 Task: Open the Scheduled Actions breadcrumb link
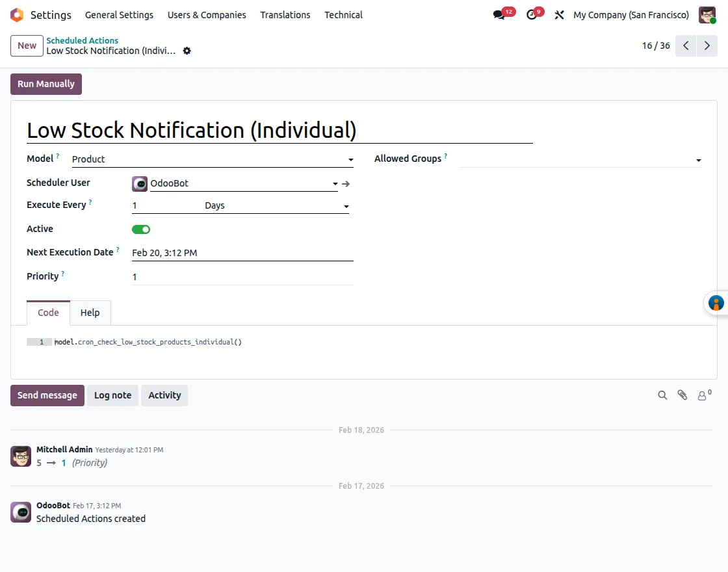click(x=83, y=40)
